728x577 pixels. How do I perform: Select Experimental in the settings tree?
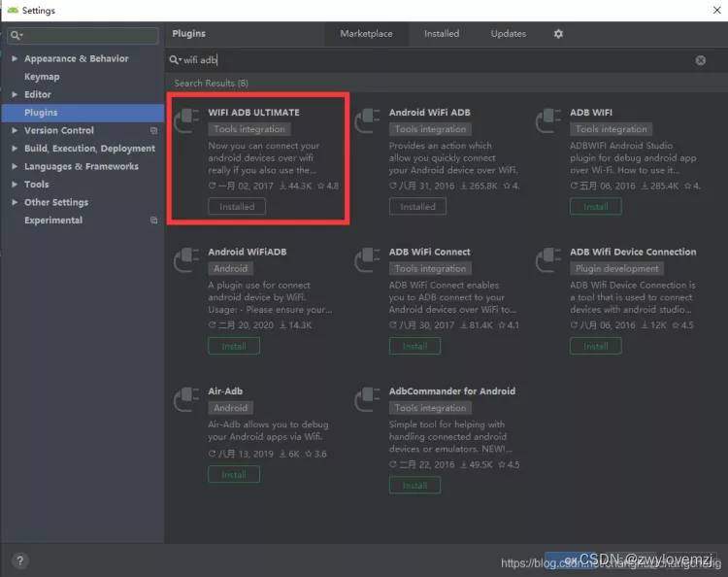pos(53,221)
